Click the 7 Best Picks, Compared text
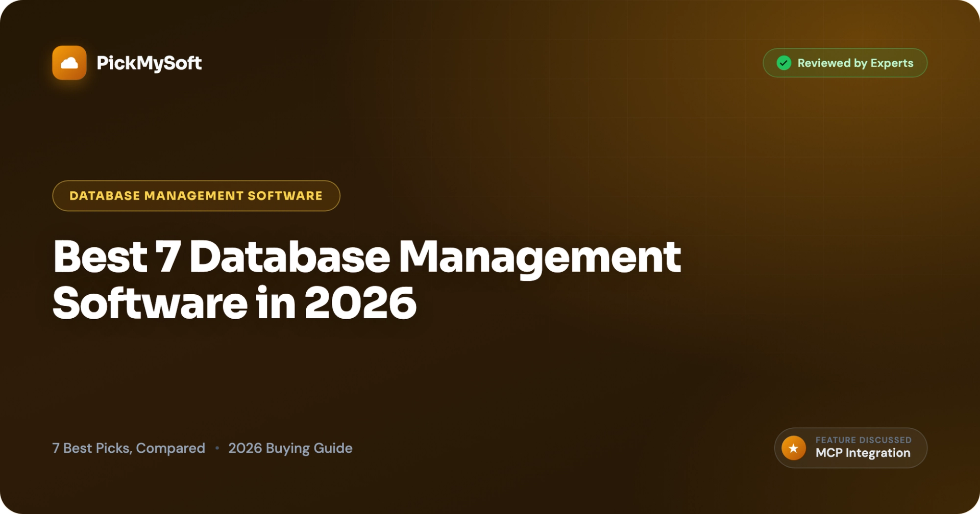This screenshot has height=514, width=980. [x=129, y=448]
